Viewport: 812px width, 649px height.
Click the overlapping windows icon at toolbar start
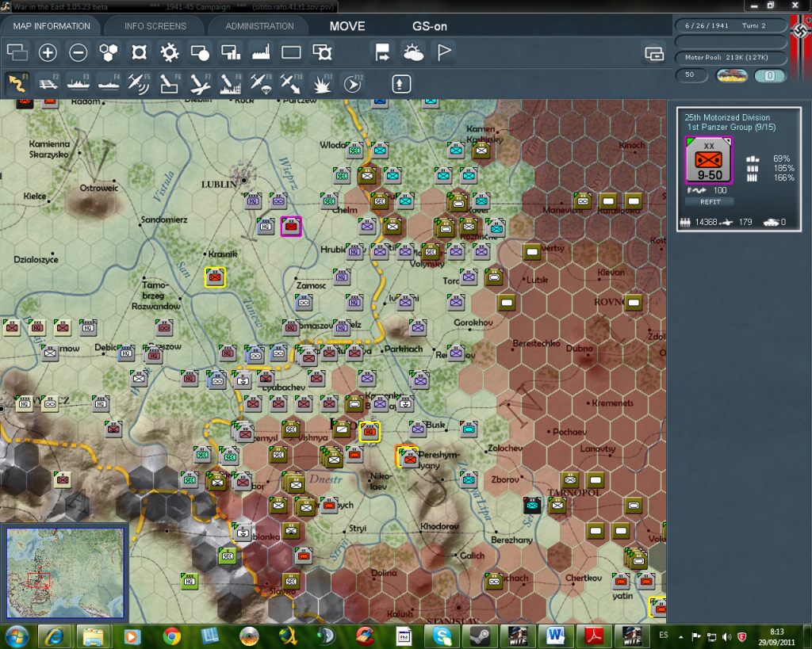pos(17,52)
